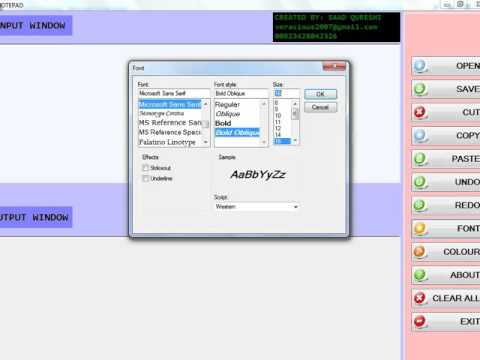Select MS Reference Sans Serif font
Screen dimensions: 480x360
170,123
